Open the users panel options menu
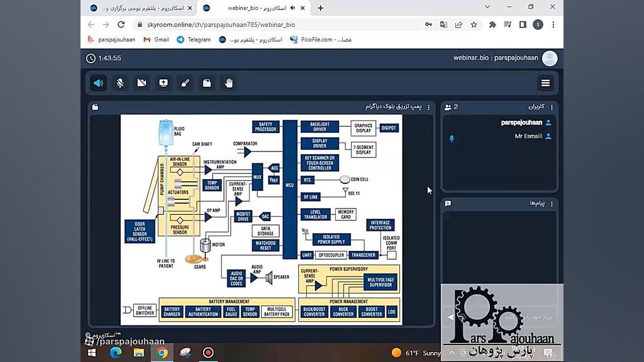The image size is (644, 362). (552, 107)
